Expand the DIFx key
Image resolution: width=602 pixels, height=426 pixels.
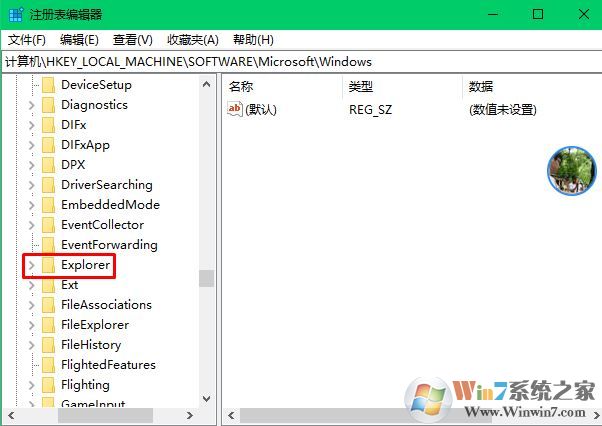32,125
